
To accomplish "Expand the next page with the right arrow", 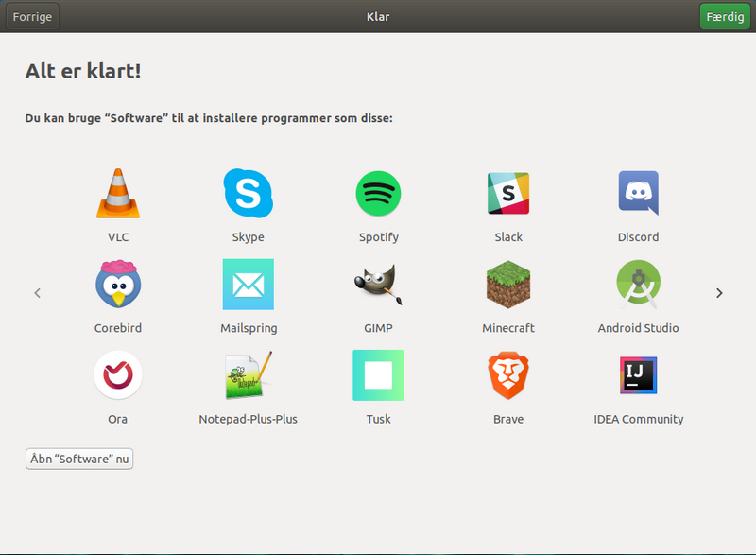I will point(719,293).
